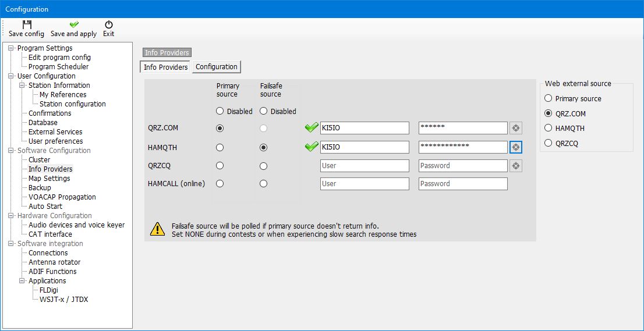Open Cluster settings in tree
The image size is (644, 331).
[40, 160]
